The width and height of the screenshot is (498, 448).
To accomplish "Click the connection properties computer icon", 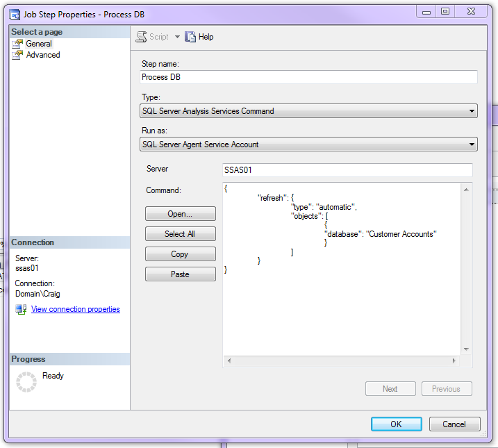I will tap(21, 309).
